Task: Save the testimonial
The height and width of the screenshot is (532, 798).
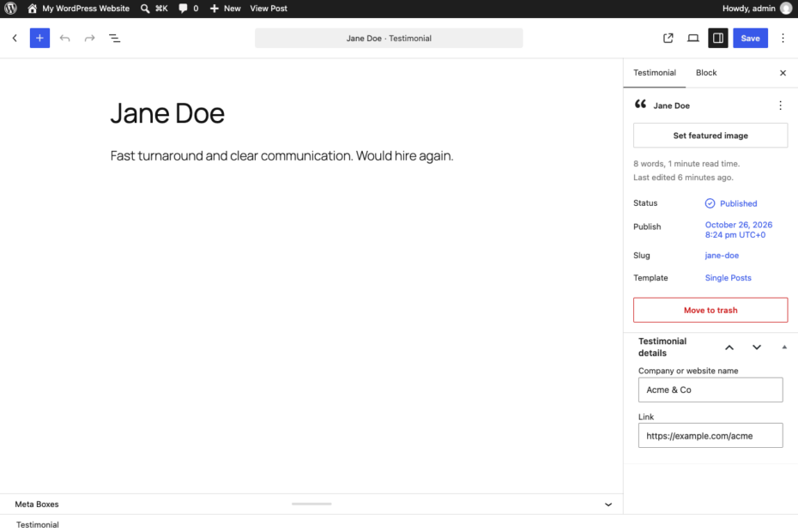Action: [750, 38]
